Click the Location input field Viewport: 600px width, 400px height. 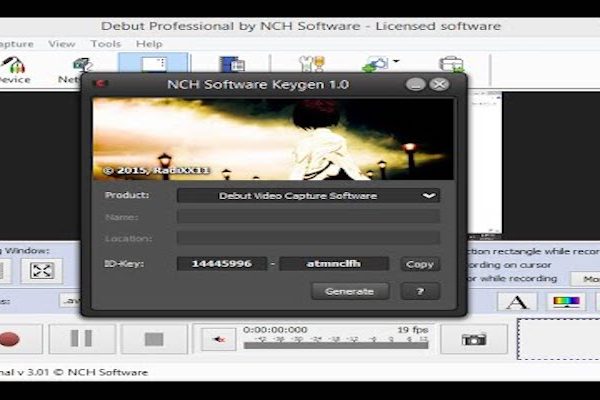click(x=308, y=238)
